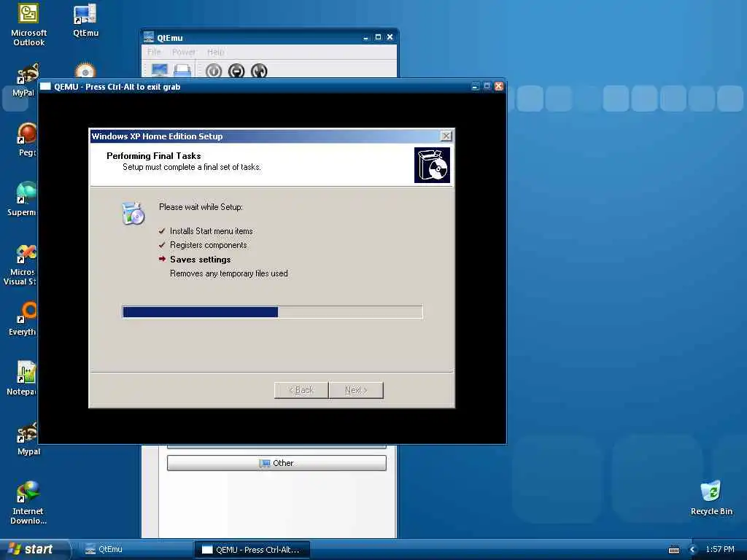Select the Internet Download Manager desktop icon

pyautogui.click(x=28, y=492)
